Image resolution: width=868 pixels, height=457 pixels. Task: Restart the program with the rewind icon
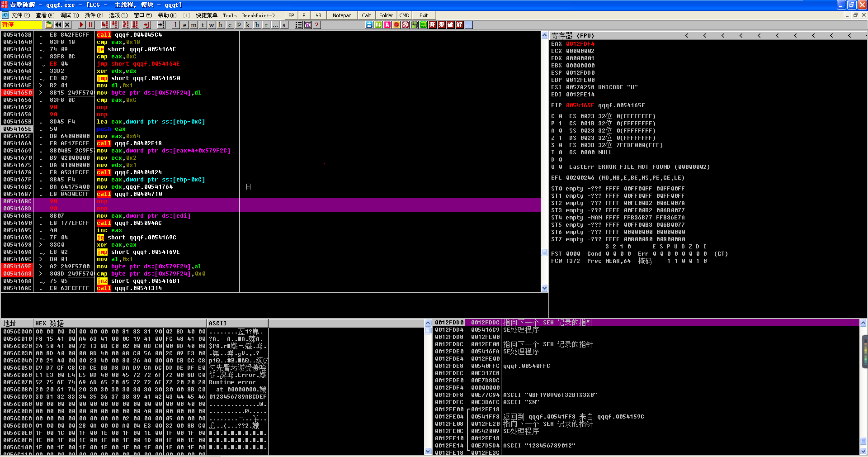pos(58,25)
